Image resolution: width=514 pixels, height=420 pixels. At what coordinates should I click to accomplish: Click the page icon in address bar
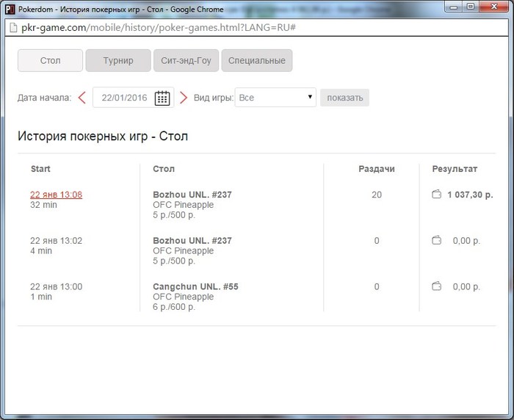13,28
